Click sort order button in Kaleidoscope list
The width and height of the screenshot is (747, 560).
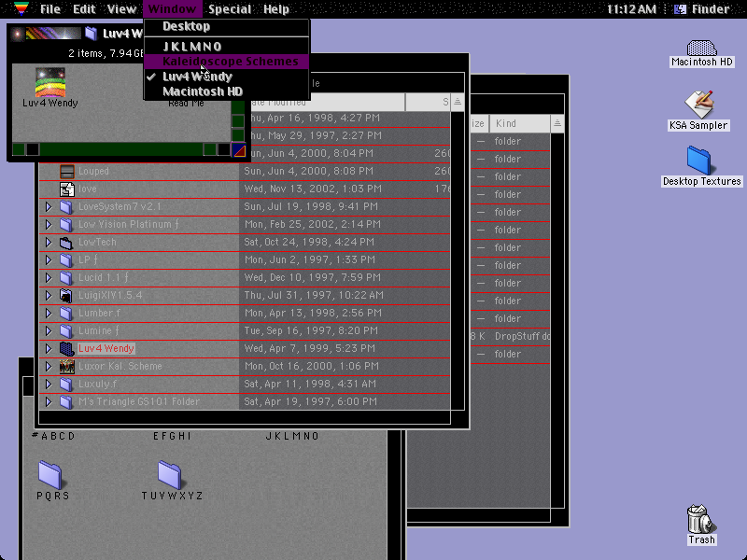click(x=458, y=102)
